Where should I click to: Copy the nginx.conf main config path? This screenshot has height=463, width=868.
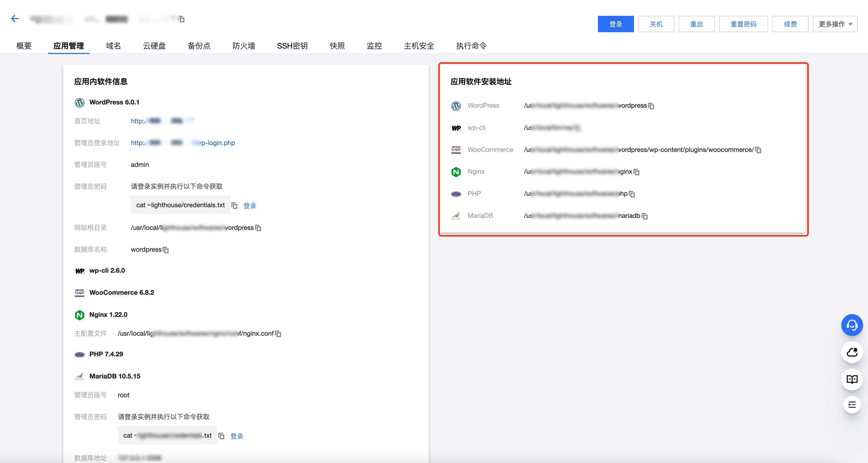pos(278,334)
